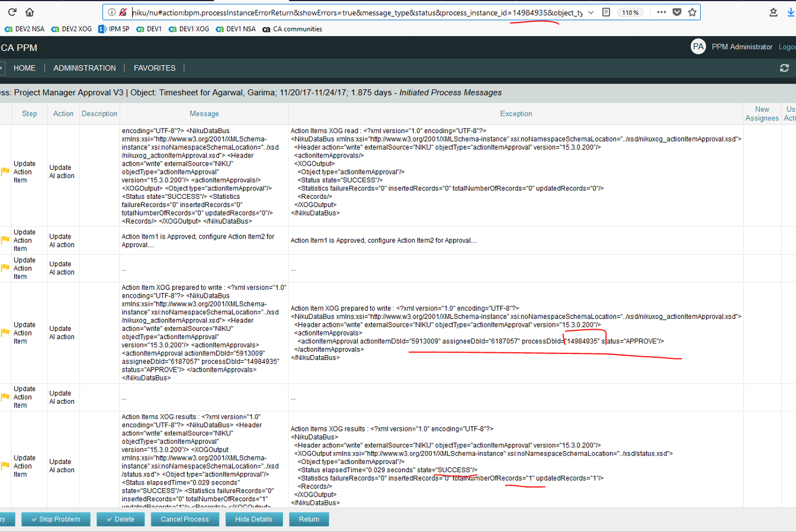Image resolution: width=796 pixels, height=532 pixels.
Task: Open DEV2 NSA bookmark
Action: (24, 29)
